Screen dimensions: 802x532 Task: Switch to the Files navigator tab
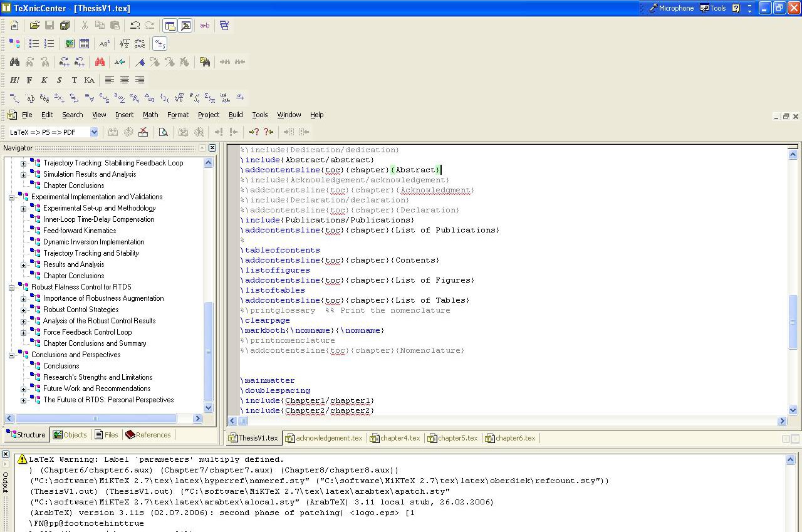click(107, 435)
